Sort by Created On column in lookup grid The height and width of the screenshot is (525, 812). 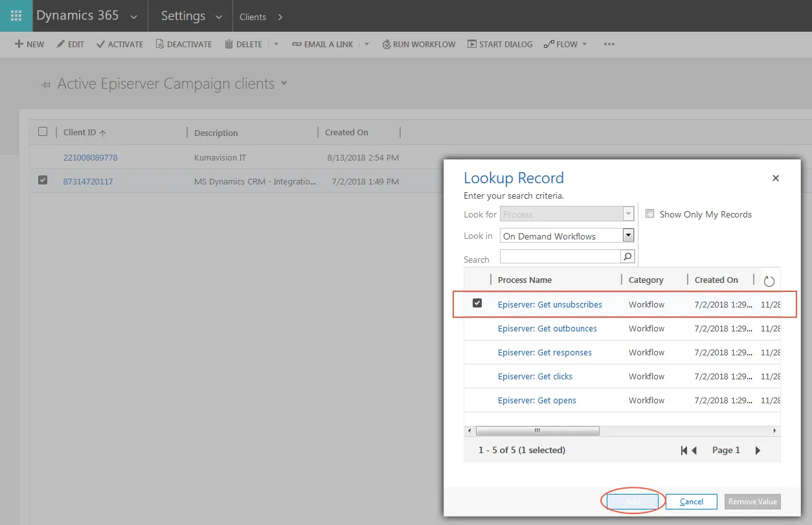(716, 280)
